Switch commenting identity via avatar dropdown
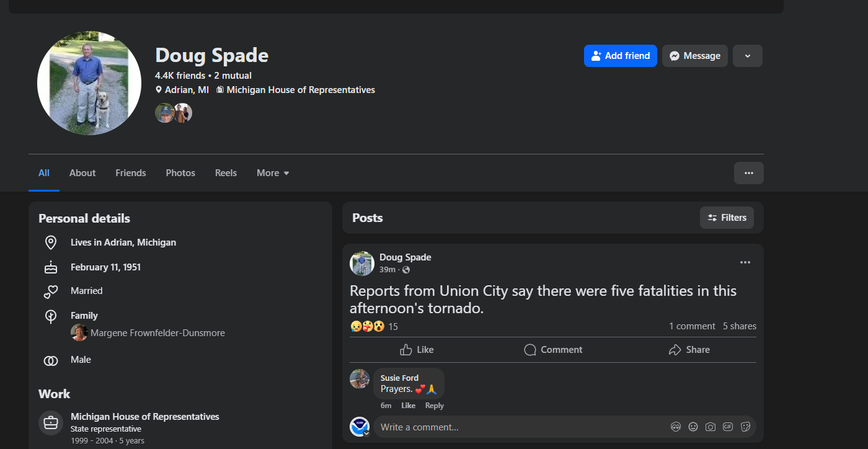The width and height of the screenshot is (868, 449). point(366,433)
